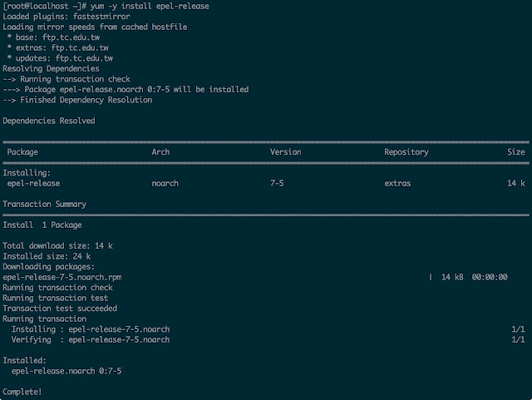The image size is (532, 400).
Task: Click '1/1' on the Verifying row
Action: (x=518, y=339)
